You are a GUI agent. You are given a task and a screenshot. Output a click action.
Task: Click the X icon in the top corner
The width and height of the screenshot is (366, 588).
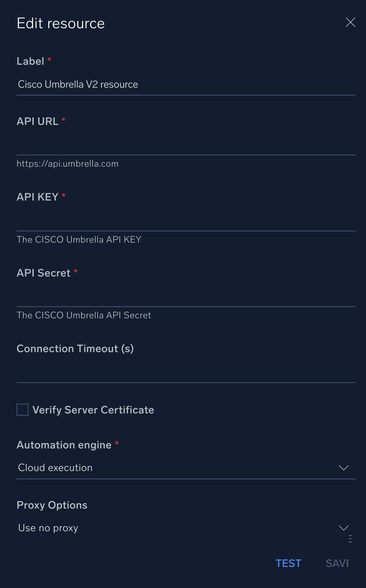point(350,22)
